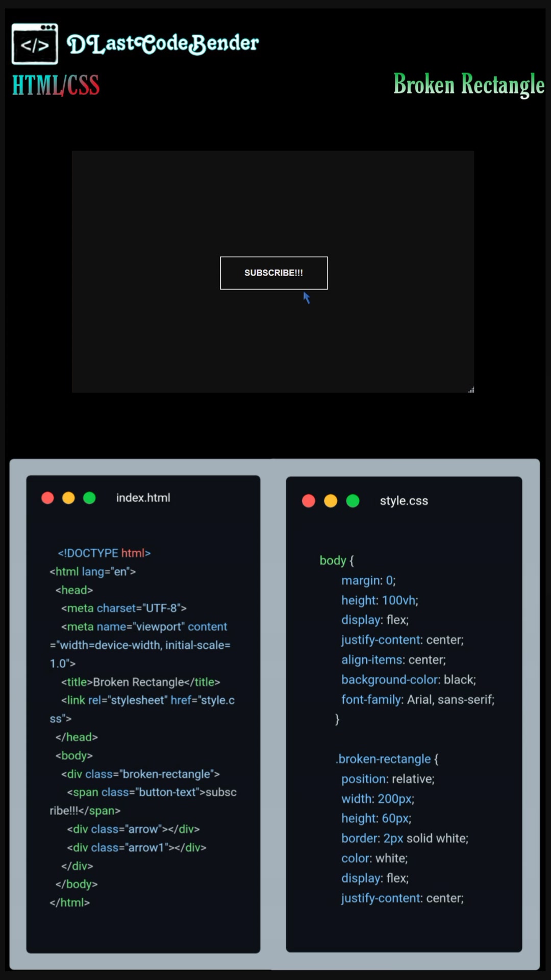
Task: Click the yellow dot in index.html window
Action: tap(68, 498)
